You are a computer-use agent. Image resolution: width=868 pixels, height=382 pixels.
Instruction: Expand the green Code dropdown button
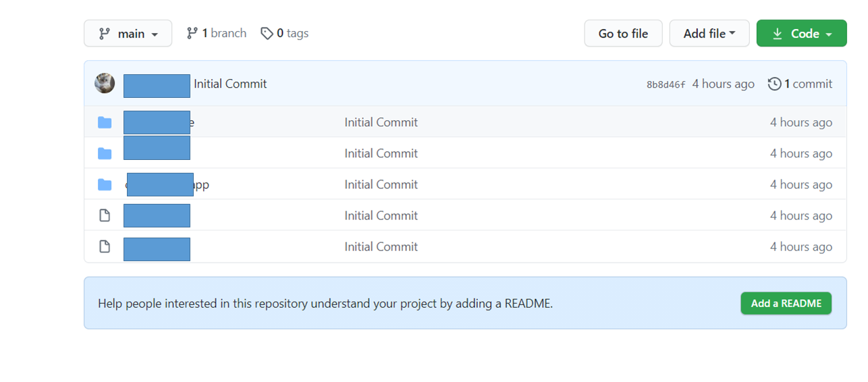(801, 34)
